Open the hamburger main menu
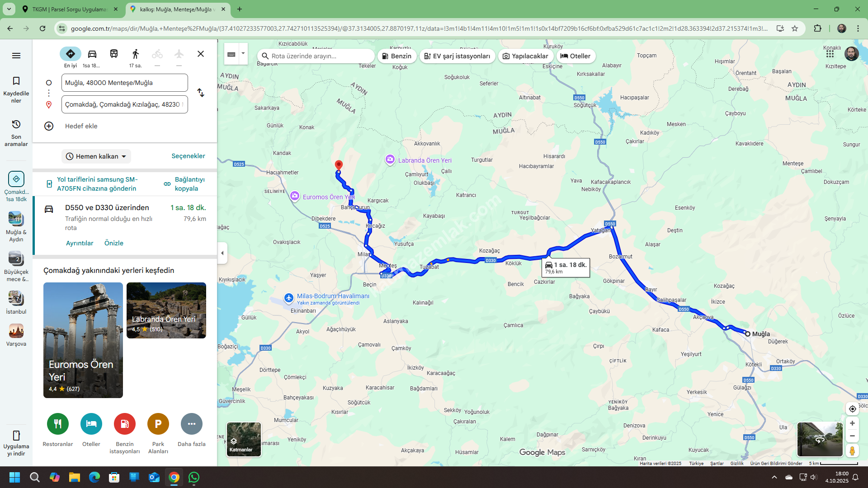Screen dimensions: 868x488 coord(16,56)
